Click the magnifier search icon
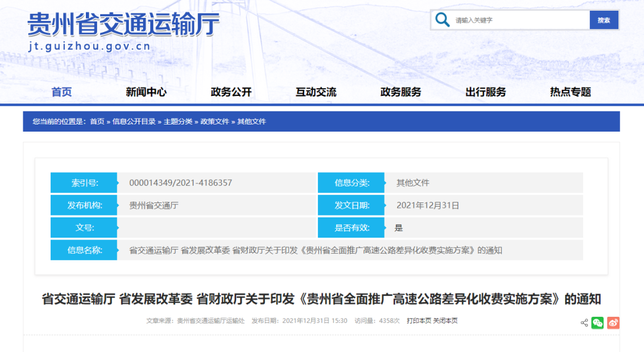The height and width of the screenshot is (352, 644). [442, 20]
